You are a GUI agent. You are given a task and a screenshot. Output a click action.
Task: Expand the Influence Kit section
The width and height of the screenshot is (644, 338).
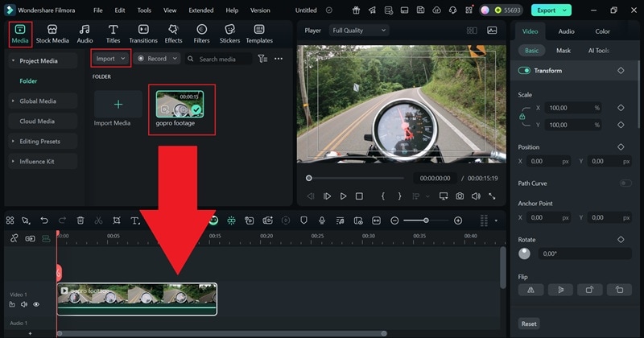click(13, 162)
